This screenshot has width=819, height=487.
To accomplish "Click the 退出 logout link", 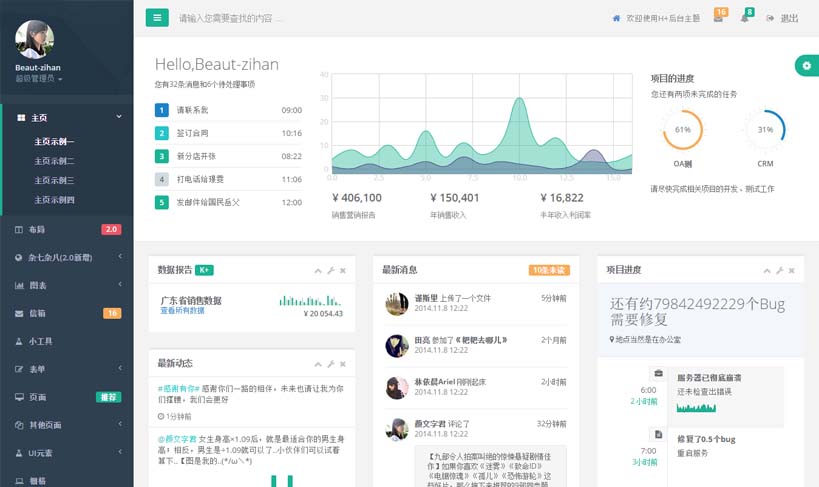I will 783,19.
